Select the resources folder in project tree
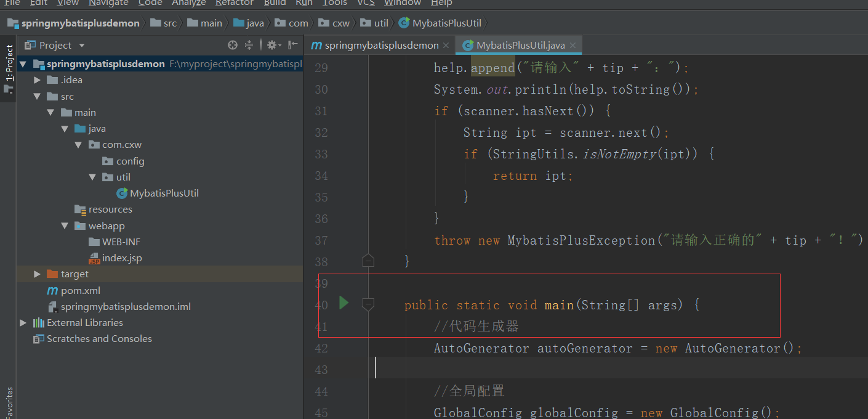The image size is (868, 419). [110, 209]
